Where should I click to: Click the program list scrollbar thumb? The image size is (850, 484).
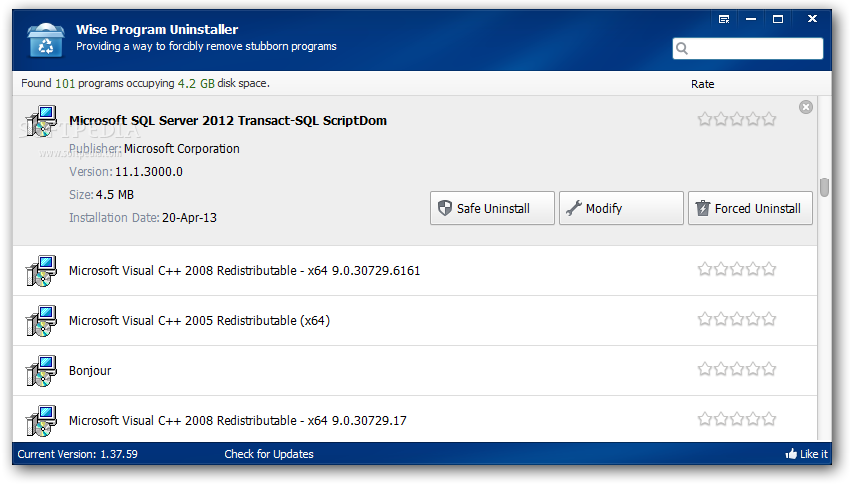click(x=825, y=188)
